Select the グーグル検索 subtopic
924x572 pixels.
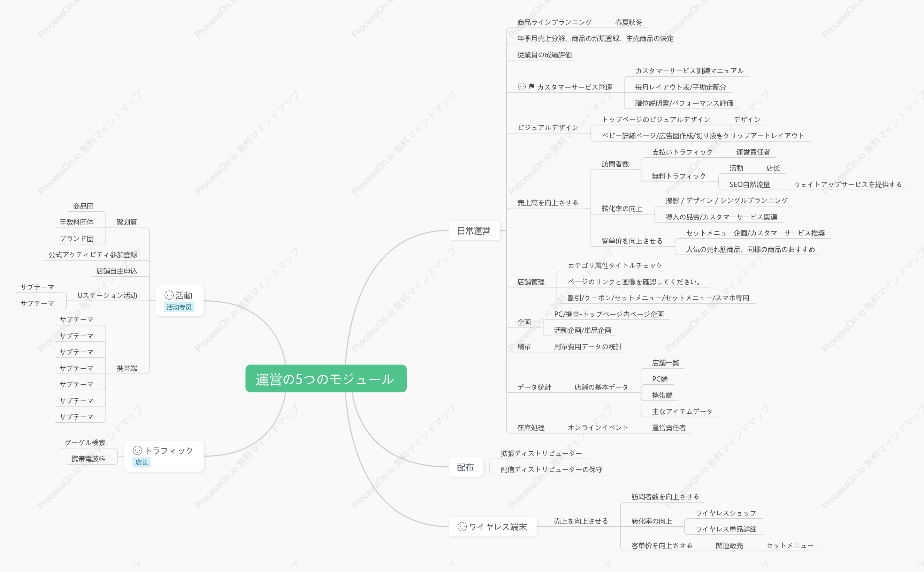(85, 442)
